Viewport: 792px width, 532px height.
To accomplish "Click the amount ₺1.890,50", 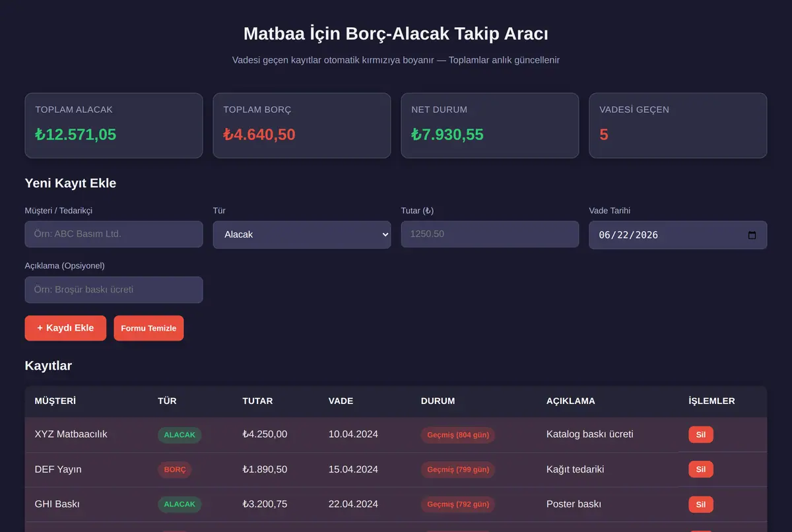I will point(265,469).
